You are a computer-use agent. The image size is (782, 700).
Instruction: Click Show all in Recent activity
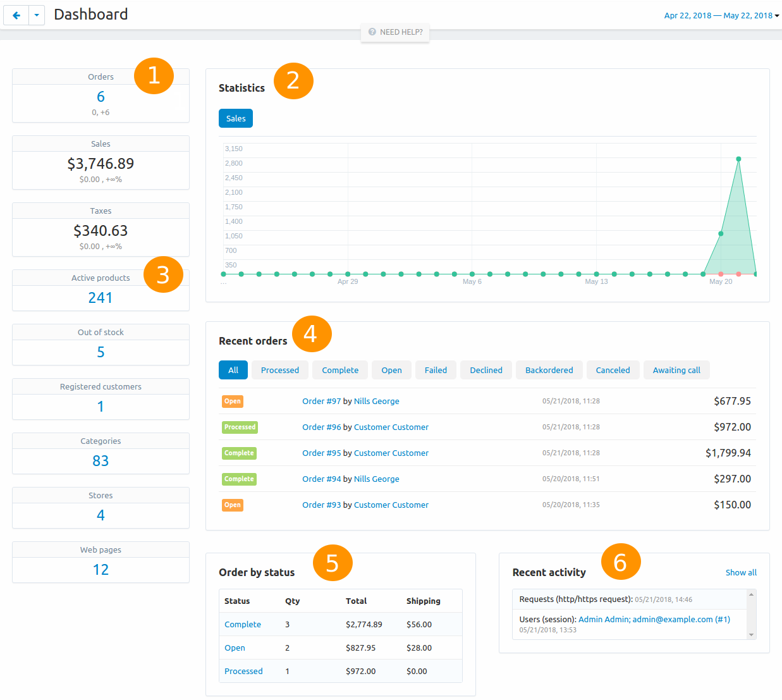point(741,572)
